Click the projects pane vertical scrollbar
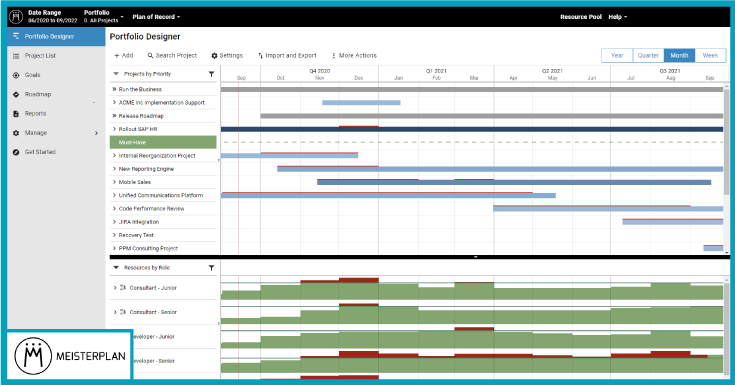Viewport: 735px width, 385px height. (727, 141)
